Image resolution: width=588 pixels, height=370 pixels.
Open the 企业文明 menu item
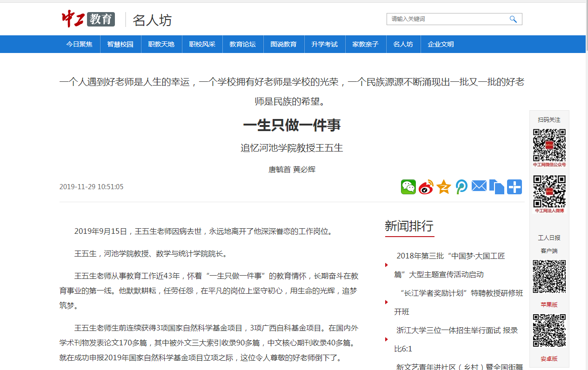tap(441, 44)
